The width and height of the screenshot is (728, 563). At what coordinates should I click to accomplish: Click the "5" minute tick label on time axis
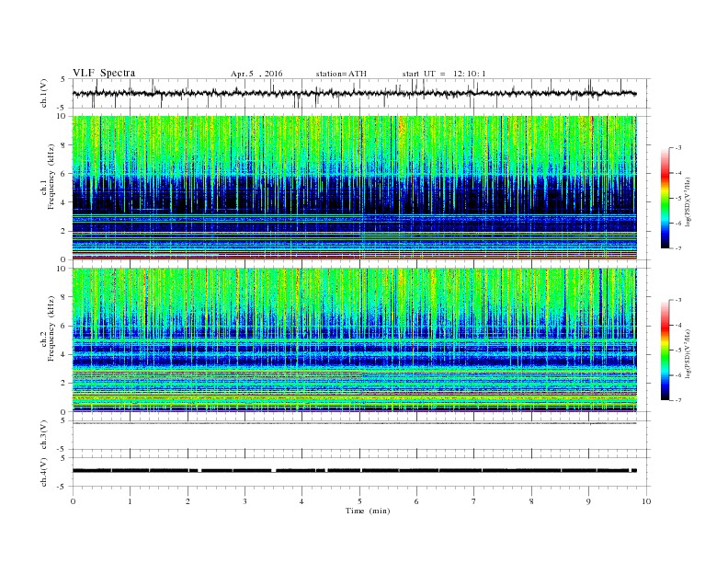359,501
